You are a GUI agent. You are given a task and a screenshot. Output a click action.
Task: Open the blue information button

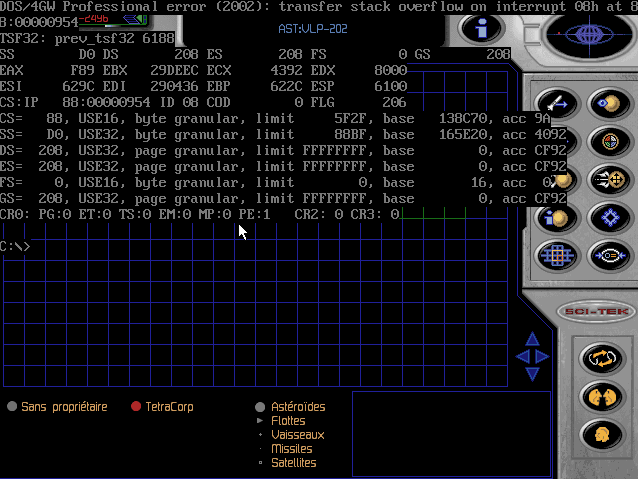tap(482, 28)
